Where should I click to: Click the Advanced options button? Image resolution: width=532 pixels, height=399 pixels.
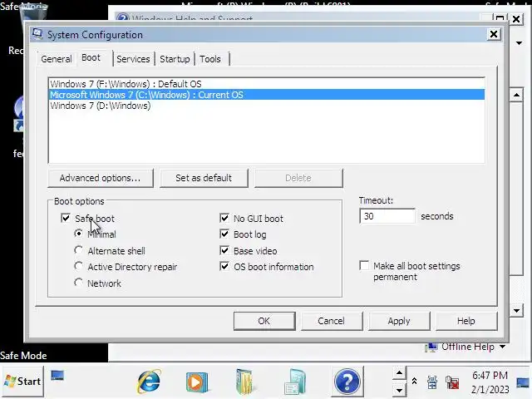pyautogui.click(x=101, y=178)
